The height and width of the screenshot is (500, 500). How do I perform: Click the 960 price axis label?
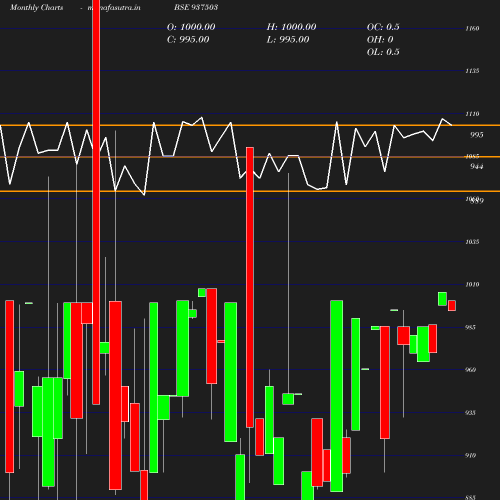pyautogui.click(x=470, y=370)
